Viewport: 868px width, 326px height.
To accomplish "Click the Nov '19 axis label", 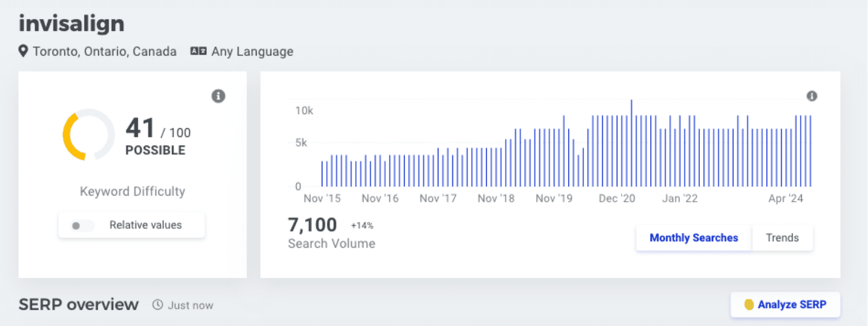I will click(x=554, y=198).
